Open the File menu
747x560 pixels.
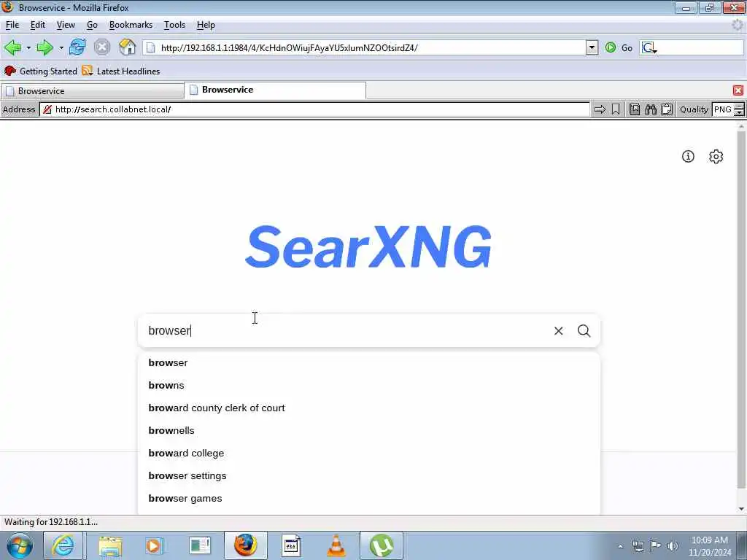tap(12, 25)
